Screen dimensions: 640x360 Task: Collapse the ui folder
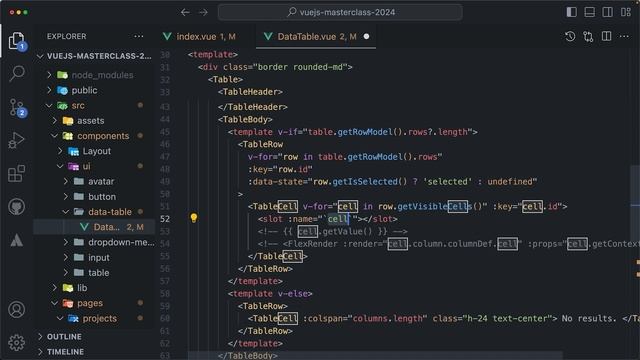(x=94, y=166)
